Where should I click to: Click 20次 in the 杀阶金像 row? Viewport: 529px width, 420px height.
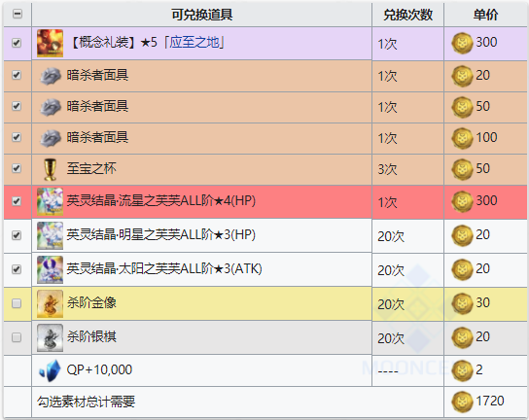coord(391,304)
